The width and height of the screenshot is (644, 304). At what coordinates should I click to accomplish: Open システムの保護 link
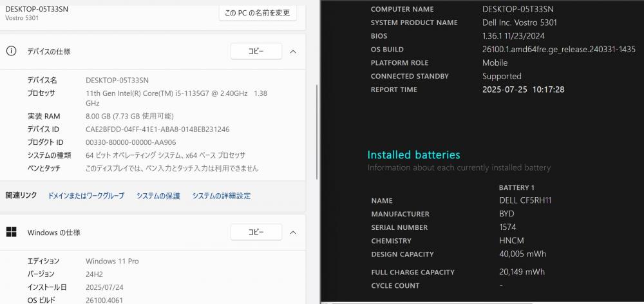(x=158, y=196)
